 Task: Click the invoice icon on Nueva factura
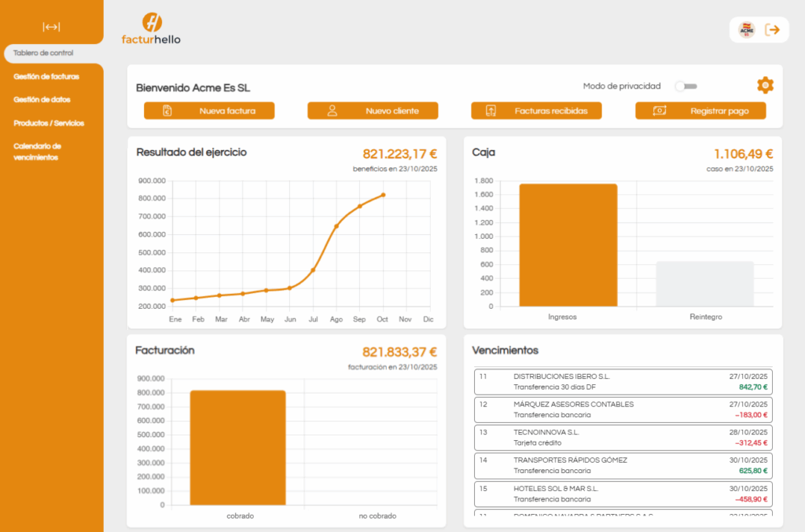click(167, 111)
